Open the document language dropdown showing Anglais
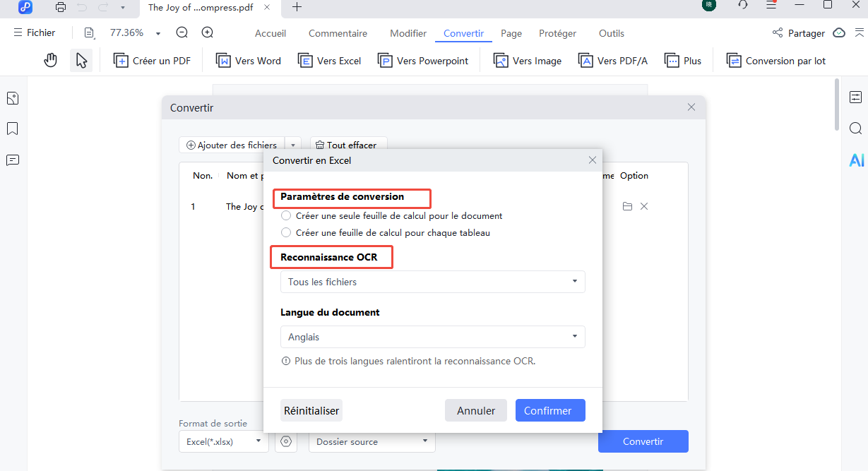This screenshot has height=471, width=868. click(x=432, y=337)
